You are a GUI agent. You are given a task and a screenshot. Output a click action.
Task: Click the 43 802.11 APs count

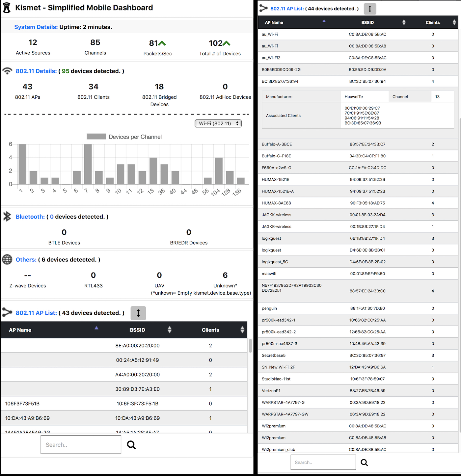pyautogui.click(x=28, y=87)
